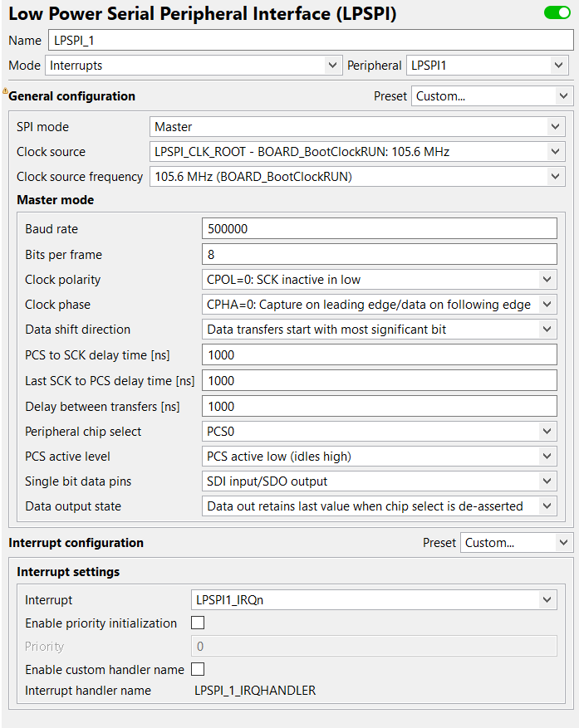This screenshot has width=579, height=728.
Task: Open the Clock source frequency dropdown
Action: (357, 176)
